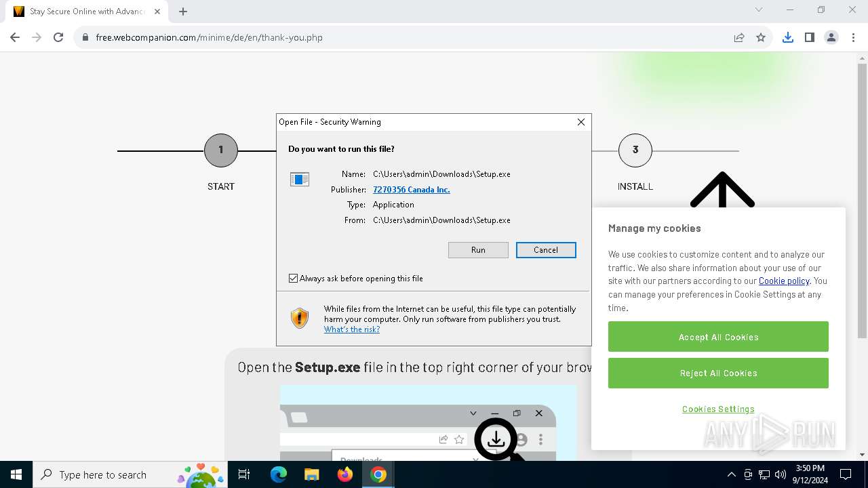Reject All Cookies
Viewport: 868px width, 488px height.
click(718, 373)
